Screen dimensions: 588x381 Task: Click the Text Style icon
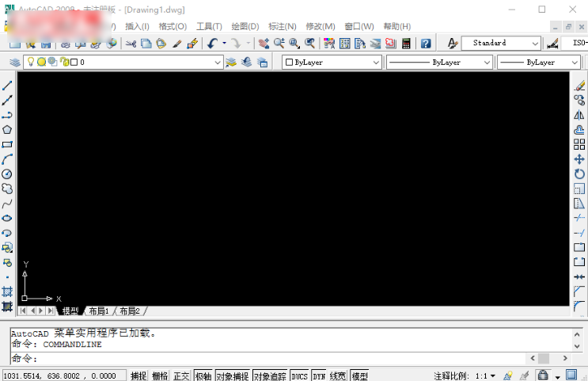point(453,44)
